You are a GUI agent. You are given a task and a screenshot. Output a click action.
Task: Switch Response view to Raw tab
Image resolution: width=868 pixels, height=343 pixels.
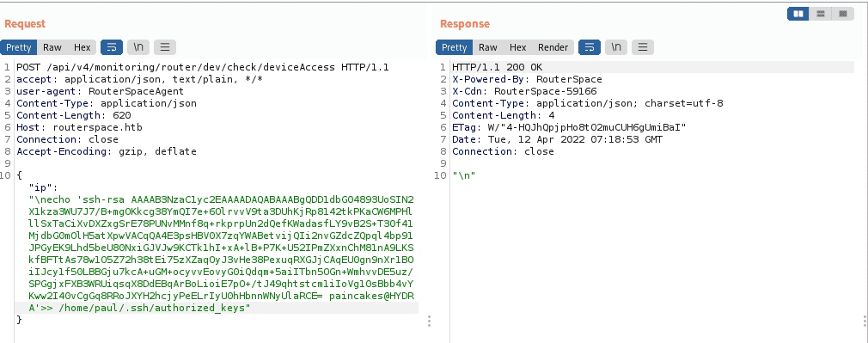point(488,47)
